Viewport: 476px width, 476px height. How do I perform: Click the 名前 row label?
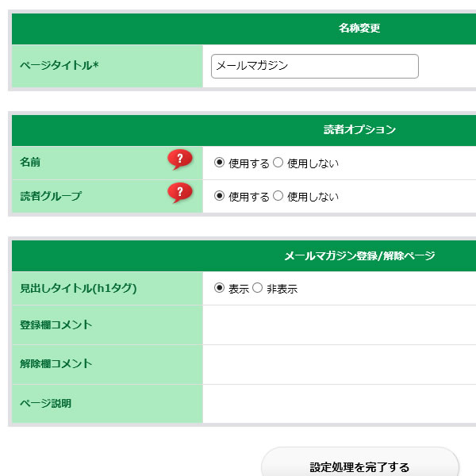click(x=30, y=162)
